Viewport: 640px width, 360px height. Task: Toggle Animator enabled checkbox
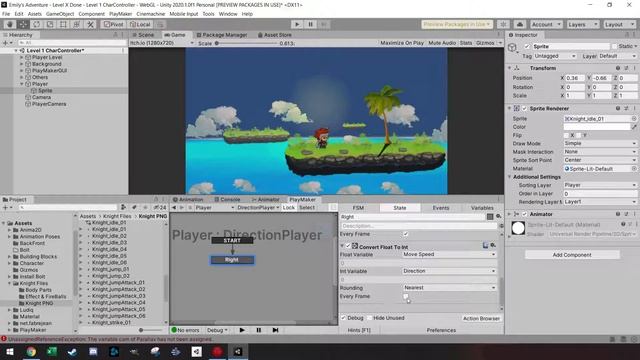524,214
